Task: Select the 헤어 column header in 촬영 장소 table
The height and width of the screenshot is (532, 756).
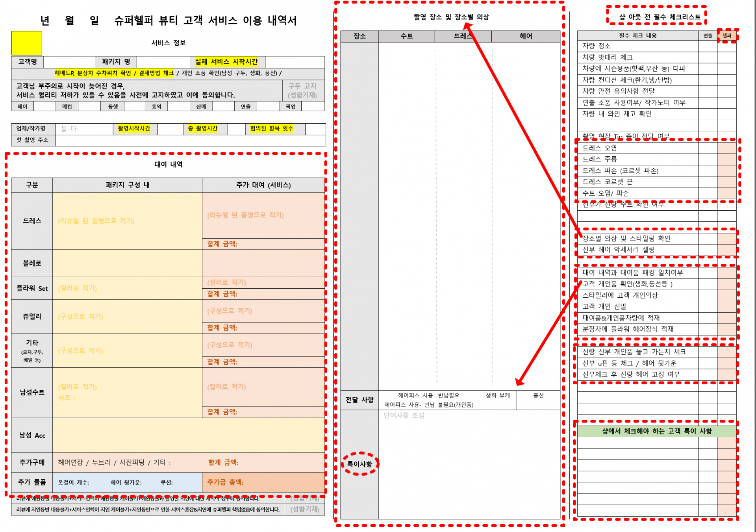Action: pyautogui.click(x=526, y=36)
